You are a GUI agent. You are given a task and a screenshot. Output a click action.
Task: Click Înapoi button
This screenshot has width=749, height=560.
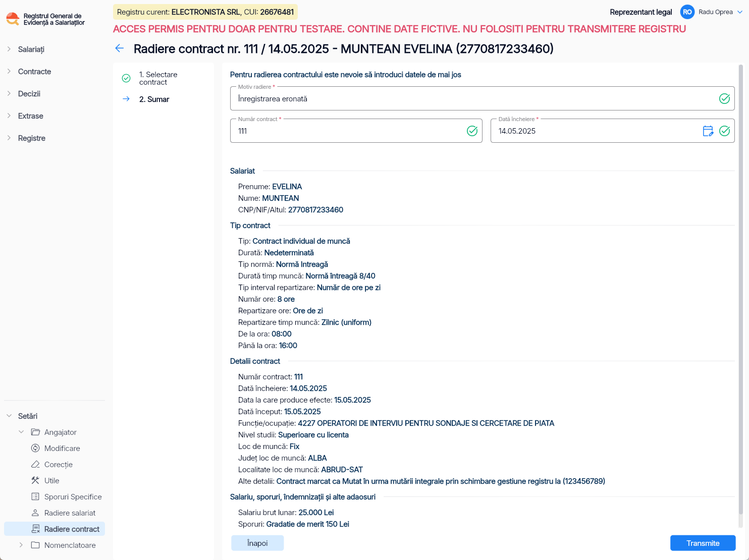tap(257, 543)
